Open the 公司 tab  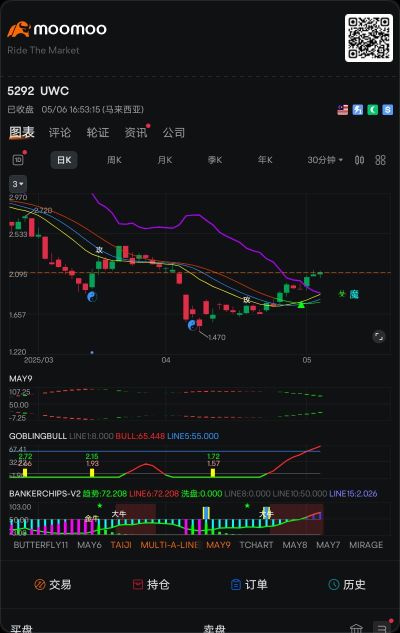(x=174, y=133)
